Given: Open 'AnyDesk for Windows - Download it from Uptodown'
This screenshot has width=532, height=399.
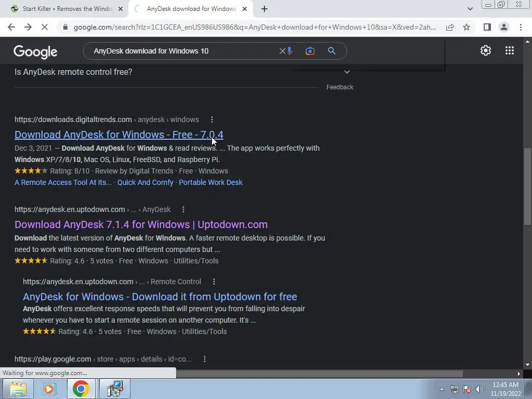Looking at the screenshot, I should (x=160, y=297).
